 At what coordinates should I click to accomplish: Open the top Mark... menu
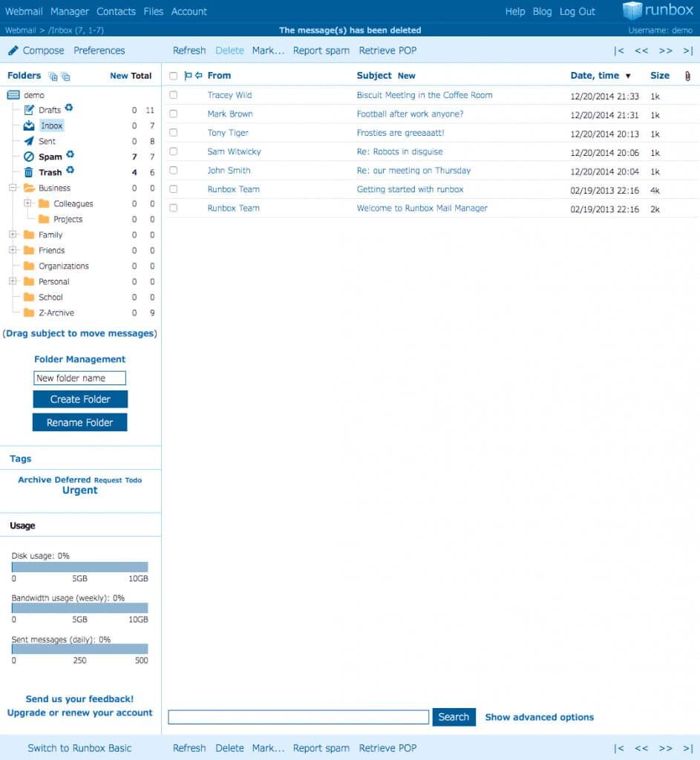pos(268,50)
